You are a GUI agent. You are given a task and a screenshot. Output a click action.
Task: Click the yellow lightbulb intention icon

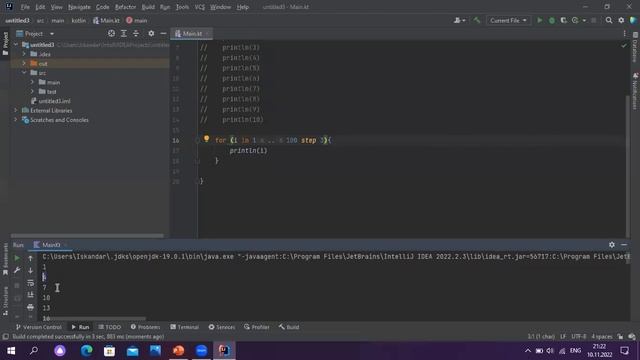point(207,139)
